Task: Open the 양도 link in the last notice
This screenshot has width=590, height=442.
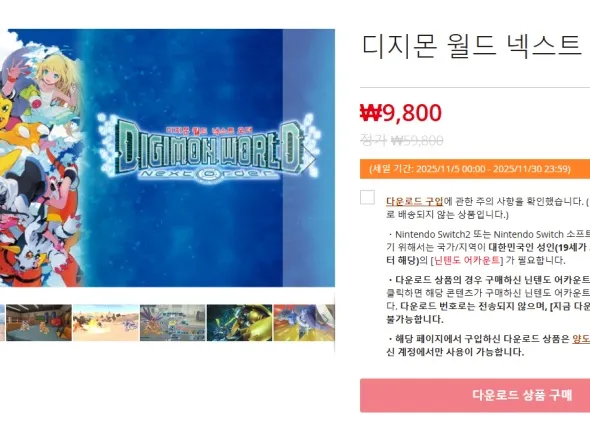Action: [x=581, y=339]
